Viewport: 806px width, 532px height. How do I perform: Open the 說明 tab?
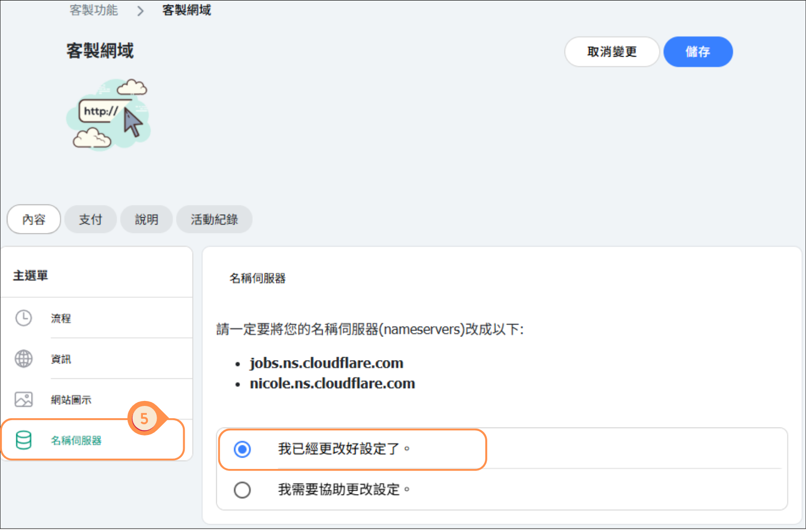point(147,220)
